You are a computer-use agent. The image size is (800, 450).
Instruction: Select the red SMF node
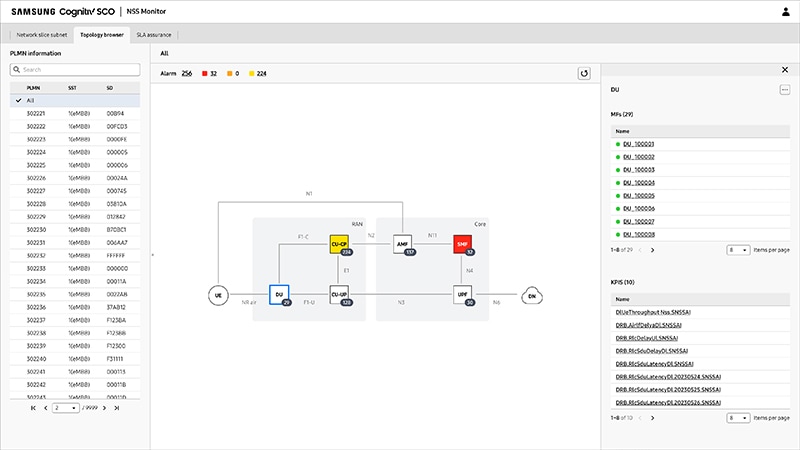(x=462, y=244)
